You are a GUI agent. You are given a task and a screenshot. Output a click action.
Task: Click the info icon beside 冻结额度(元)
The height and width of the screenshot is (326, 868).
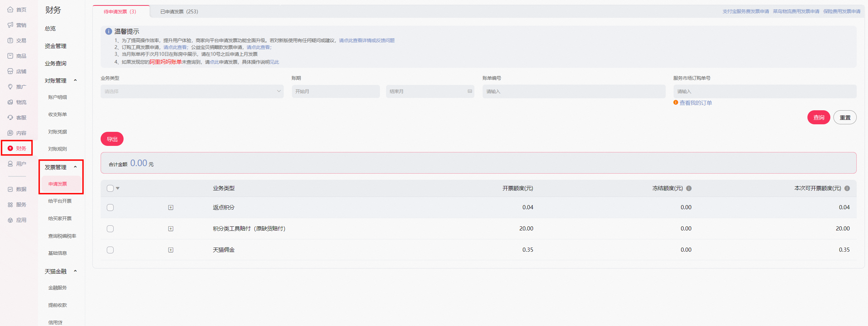click(689, 188)
